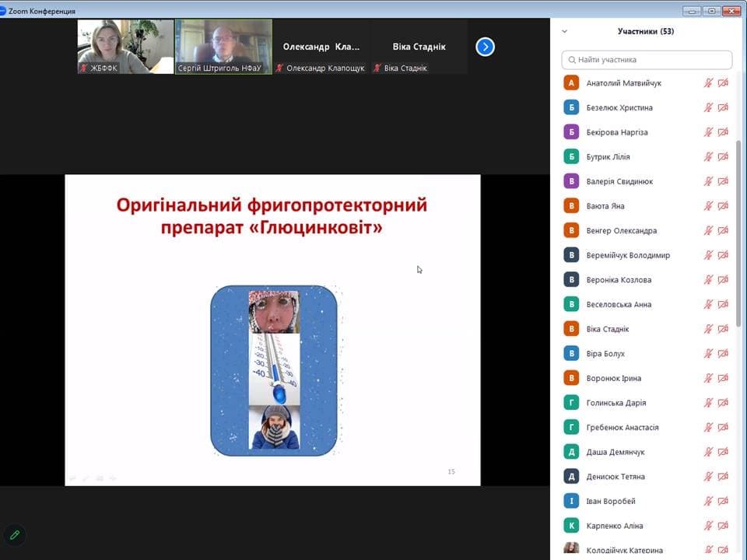Click the muted mic icon for Карпенко Аліна
Screen dimensions: 747x560
(708, 526)
